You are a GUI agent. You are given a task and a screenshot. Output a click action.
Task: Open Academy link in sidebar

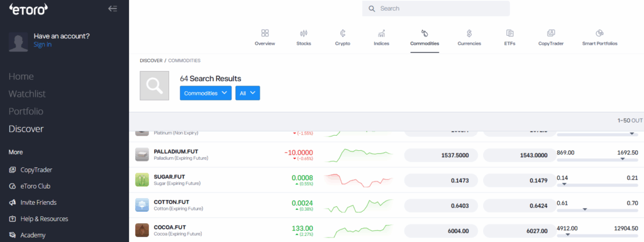pyautogui.click(x=33, y=236)
